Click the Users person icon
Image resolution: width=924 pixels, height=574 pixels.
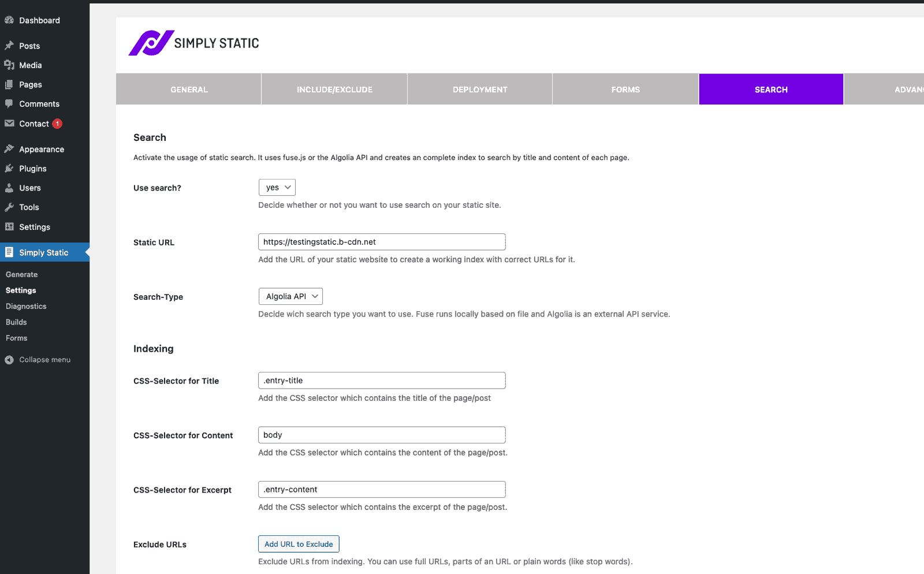[x=9, y=188]
